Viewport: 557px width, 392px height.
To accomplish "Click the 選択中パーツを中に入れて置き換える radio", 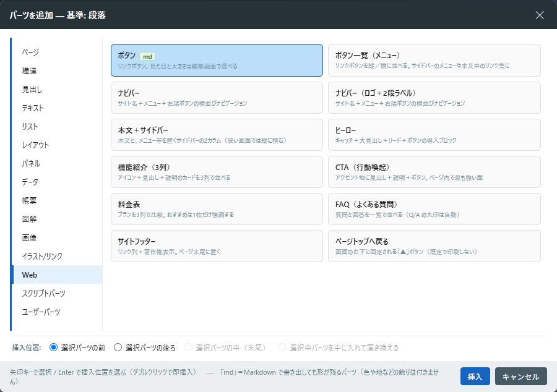I will [282, 347].
